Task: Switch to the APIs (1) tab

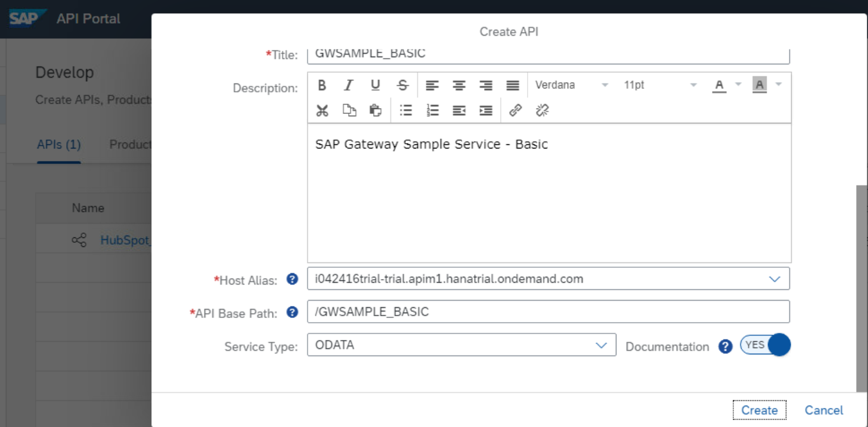Action: (x=59, y=144)
